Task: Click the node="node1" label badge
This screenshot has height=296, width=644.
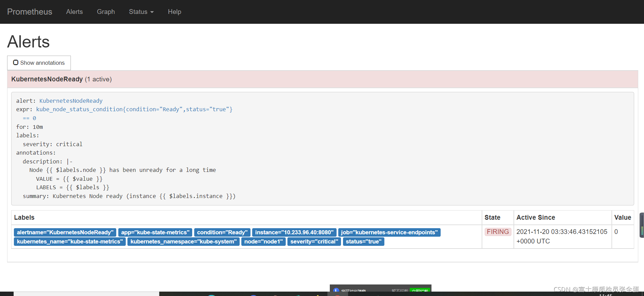Action: tap(263, 241)
